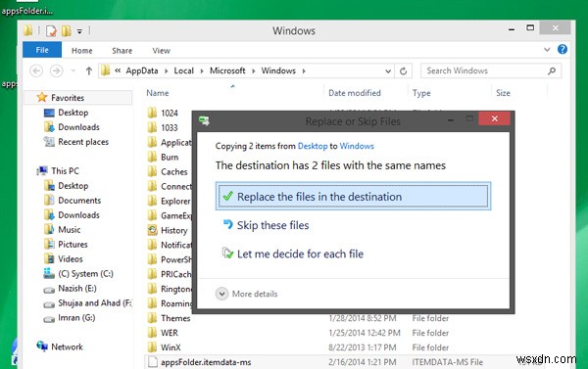Image resolution: width=588 pixels, height=369 pixels.
Task: Select the Themes folder
Action: (175, 318)
